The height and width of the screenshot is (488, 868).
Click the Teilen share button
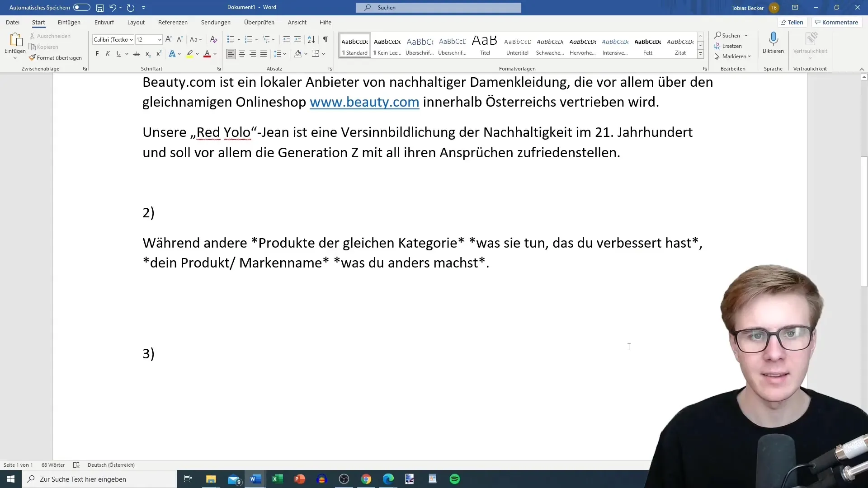coord(792,22)
